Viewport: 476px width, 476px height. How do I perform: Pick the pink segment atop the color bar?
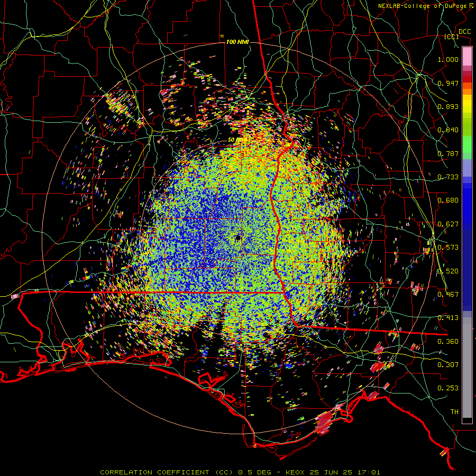tap(467, 57)
